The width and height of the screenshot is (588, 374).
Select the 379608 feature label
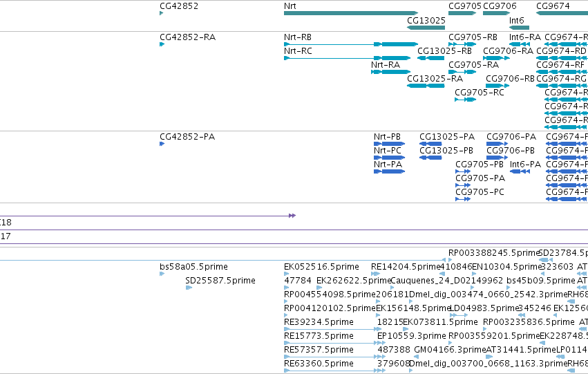pyautogui.click(x=393, y=364)
